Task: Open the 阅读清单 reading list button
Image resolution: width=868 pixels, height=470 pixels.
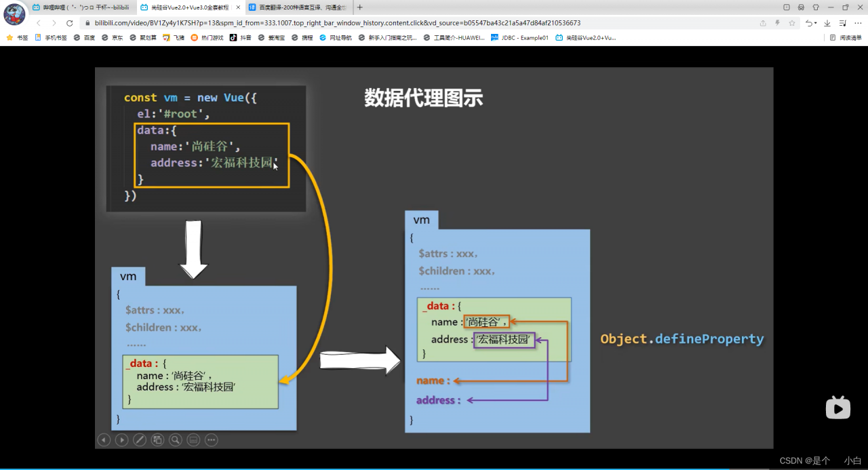Action: tap(846, 38)
